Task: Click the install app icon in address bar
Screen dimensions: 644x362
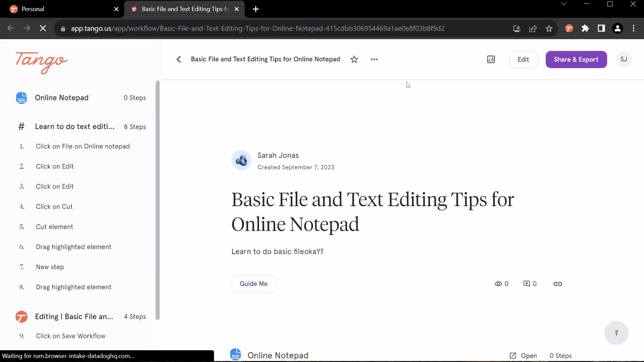Action: click(517, 28)
